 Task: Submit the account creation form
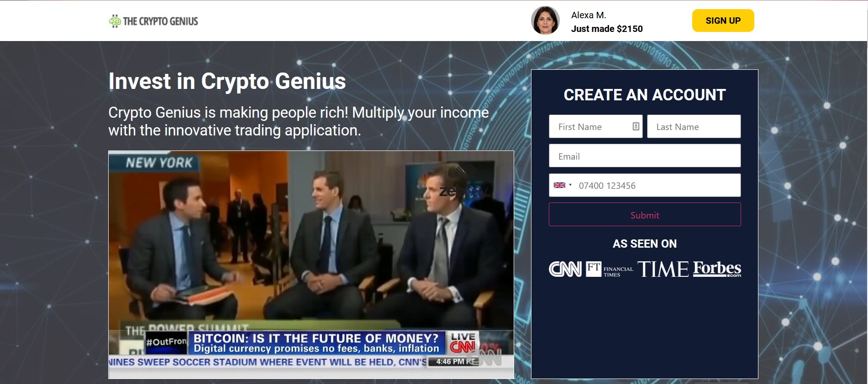(644, 215)
